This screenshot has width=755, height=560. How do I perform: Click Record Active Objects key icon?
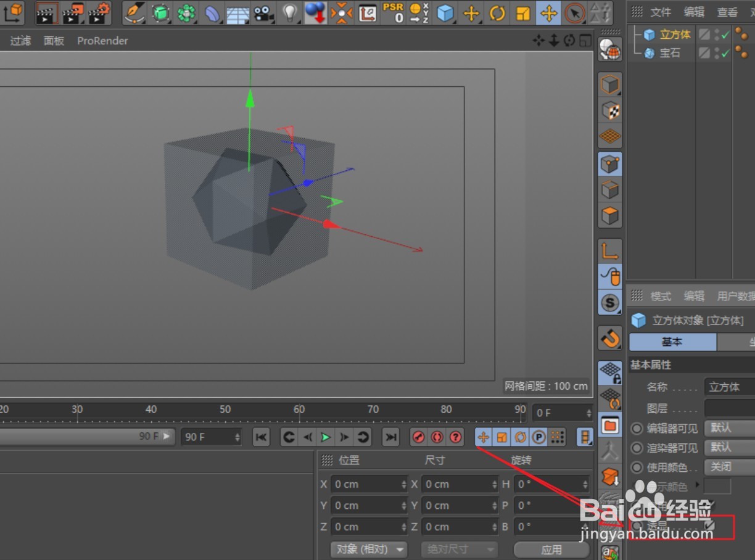419,437
